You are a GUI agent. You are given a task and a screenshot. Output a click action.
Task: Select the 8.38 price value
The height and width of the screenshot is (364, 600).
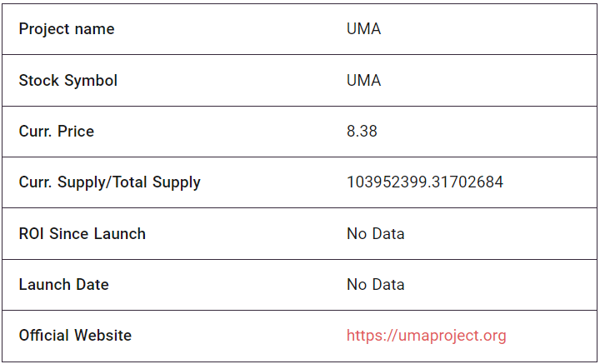362,131
